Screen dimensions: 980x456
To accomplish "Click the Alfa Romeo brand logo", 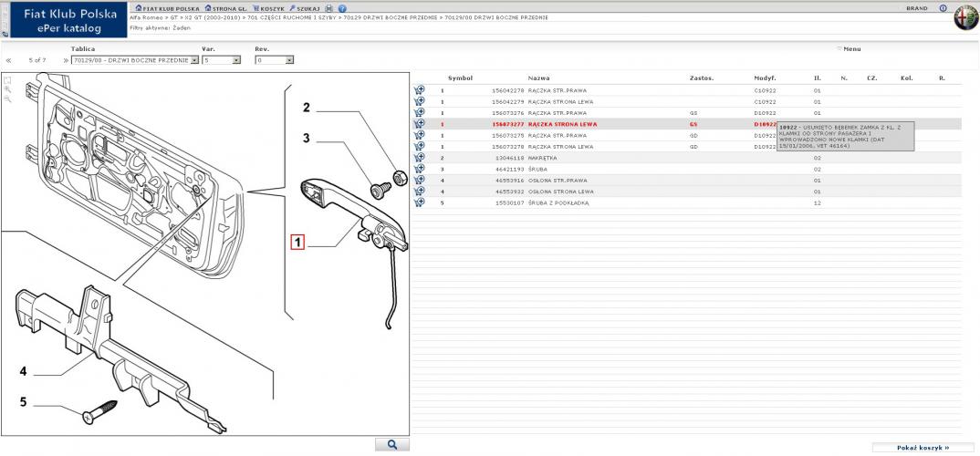I will [964, 19].
